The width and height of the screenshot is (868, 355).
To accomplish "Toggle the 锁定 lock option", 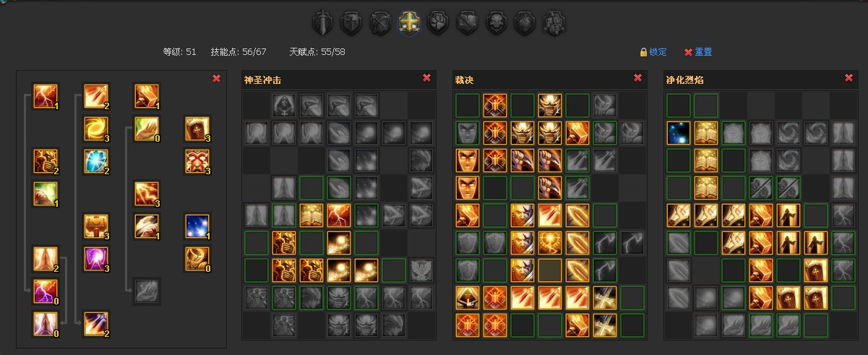I will pos(653,52).
